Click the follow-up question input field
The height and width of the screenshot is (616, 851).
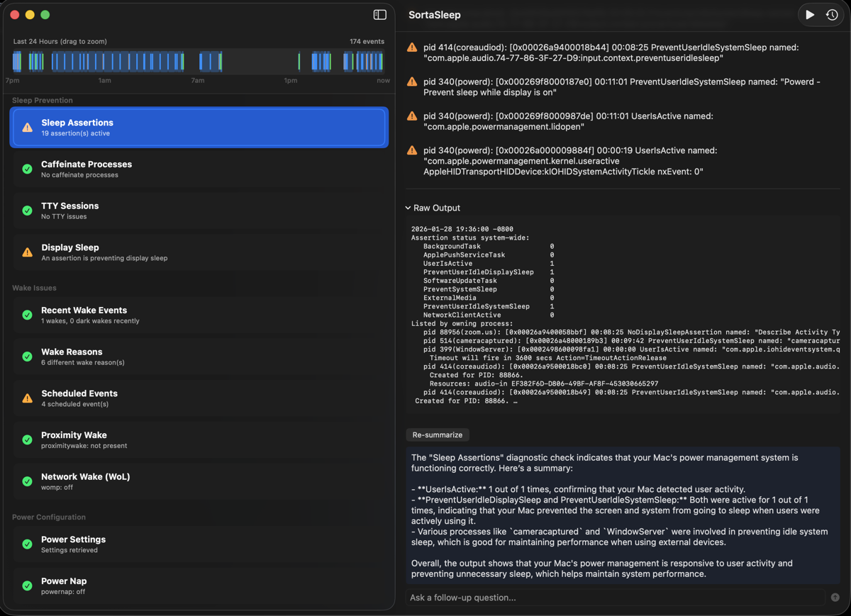[610, 597]
